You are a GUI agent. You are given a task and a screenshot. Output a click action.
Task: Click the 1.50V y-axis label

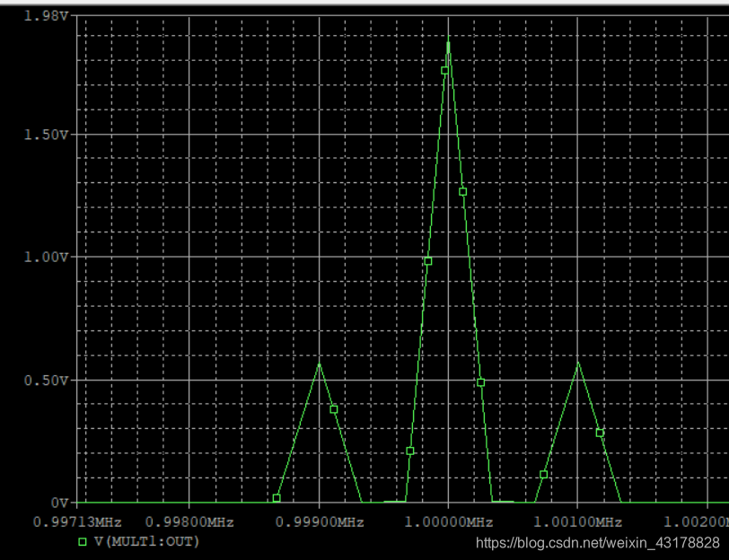pyautogui.click(x=46, y=135)
